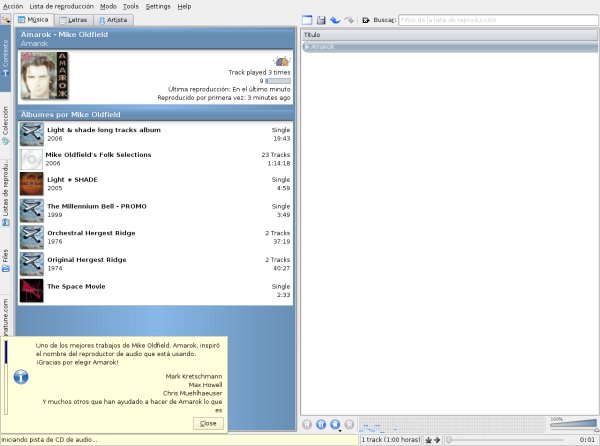
Task: Focus the Buscar playlist filter field
Action: click(x=498, y=20)
